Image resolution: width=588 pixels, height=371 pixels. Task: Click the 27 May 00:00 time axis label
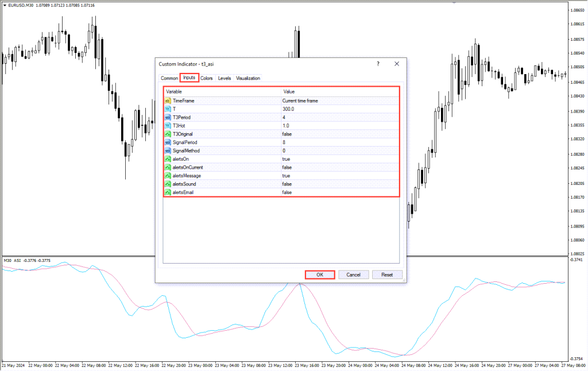click(521, 365)
